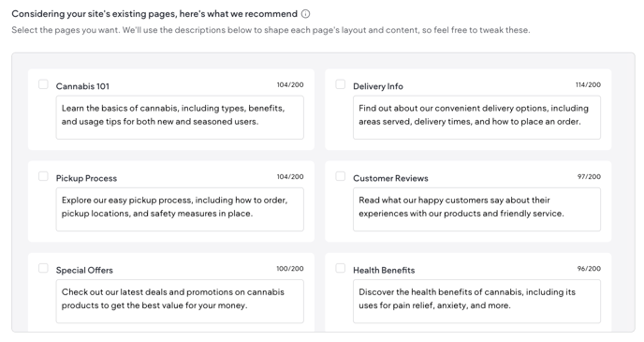Click the Health Benefits title label

point(384,270)
